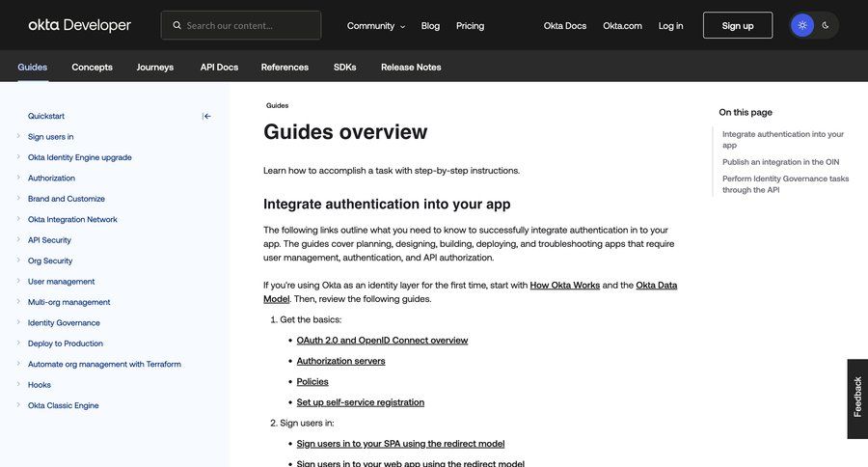This screenshot has width=868, height=467.
Task: Select Org Security in sidebar
Action: coord(50,261)
